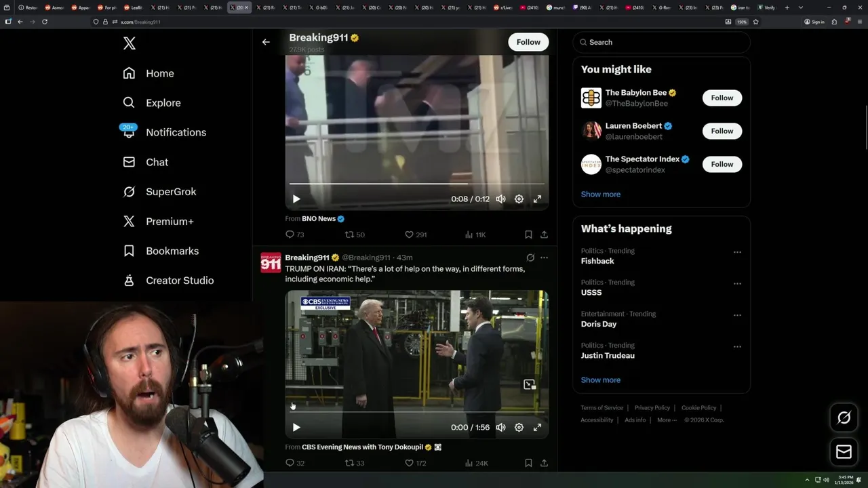Open the Explore page

point(152,103)
